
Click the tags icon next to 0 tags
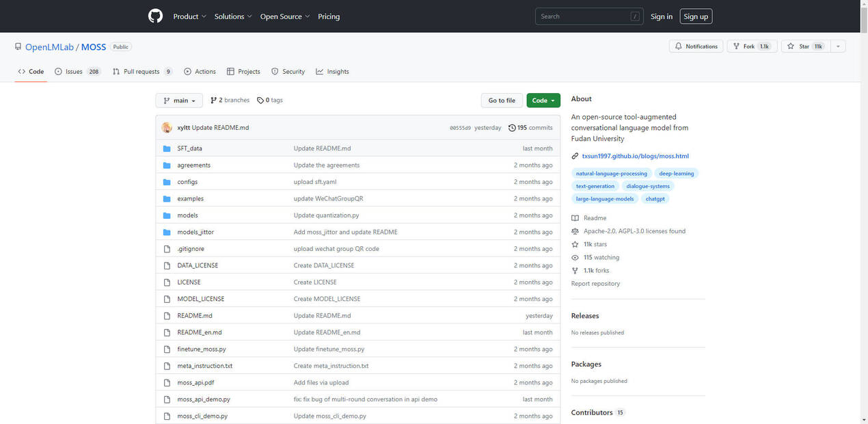(260, 101)
